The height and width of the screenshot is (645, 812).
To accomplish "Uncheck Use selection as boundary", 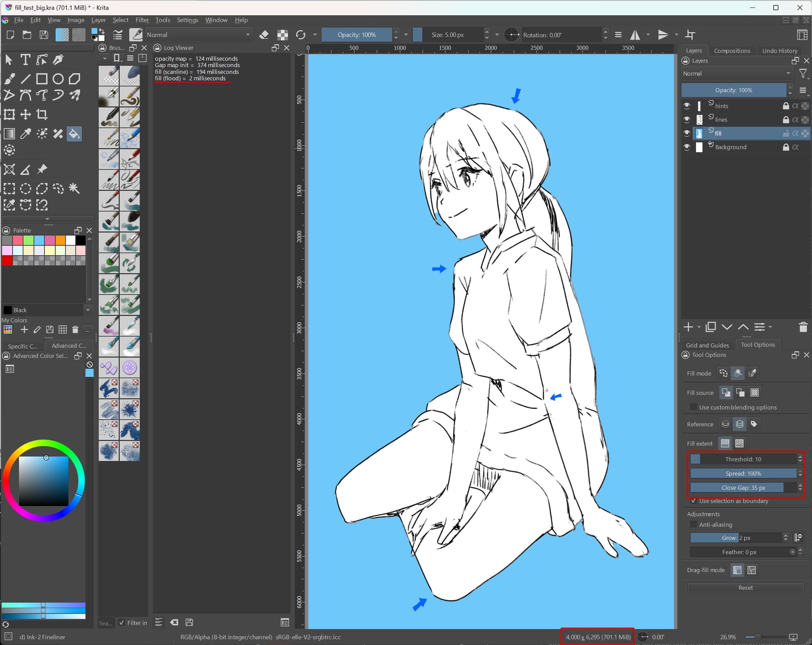I will [x=693, y=501].
